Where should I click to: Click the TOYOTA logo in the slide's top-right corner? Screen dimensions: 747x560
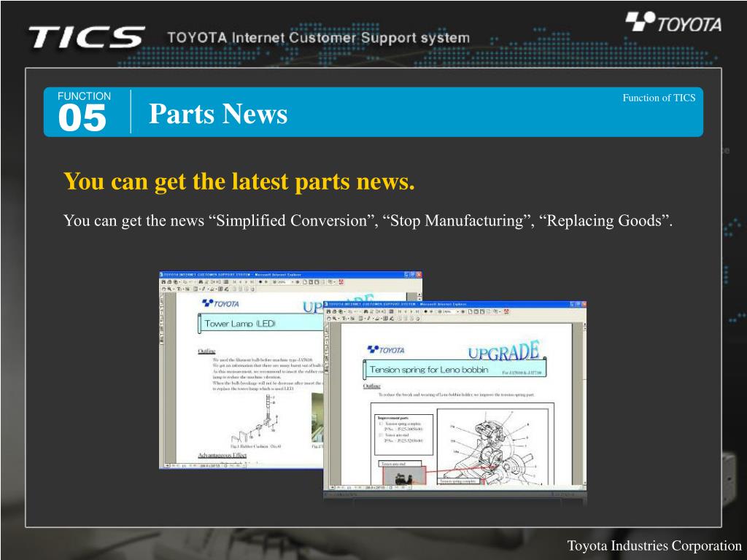point(673,22)
